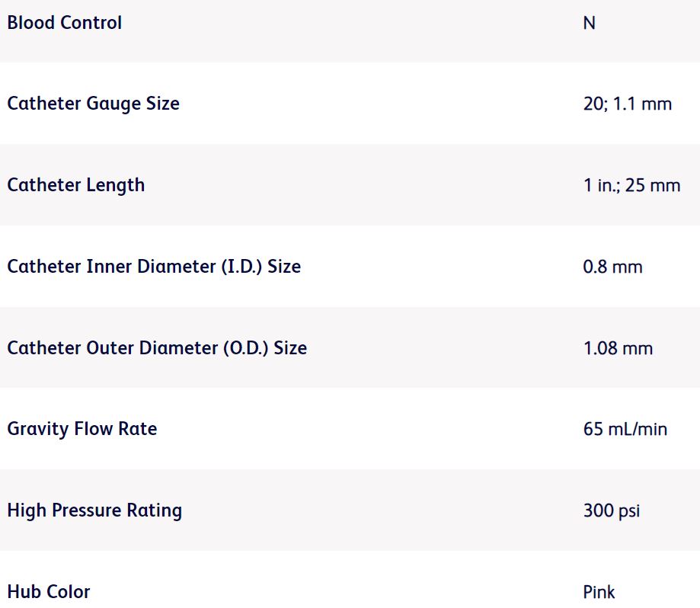This screenshot has height=608, width=700.
Task: Click the Blood Control label
Action: [x=64, y=23]
